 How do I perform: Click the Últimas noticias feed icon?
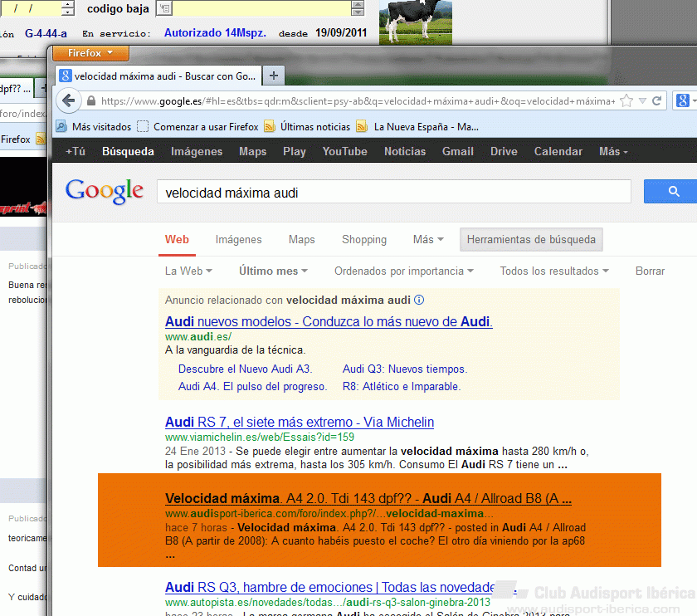pos(270,127)
